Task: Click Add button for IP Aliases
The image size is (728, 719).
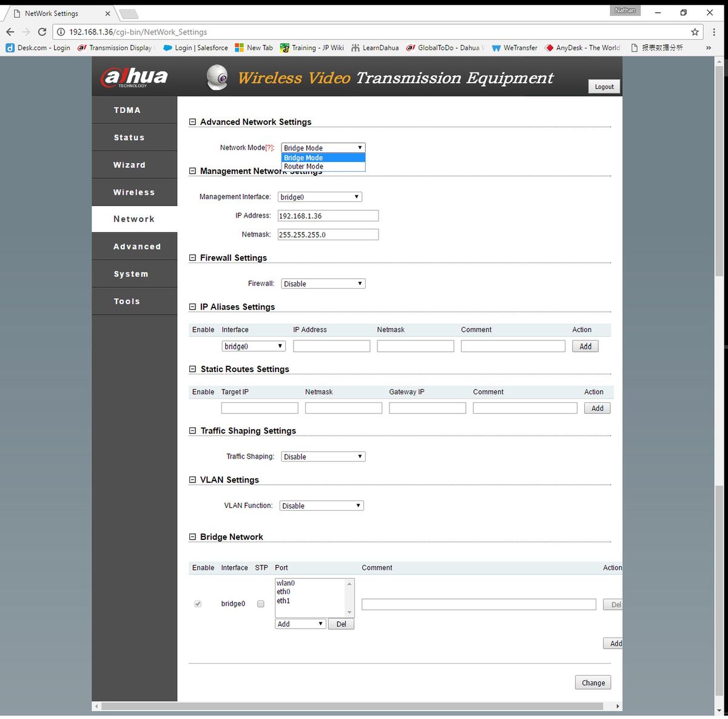Action: [585, 346]
